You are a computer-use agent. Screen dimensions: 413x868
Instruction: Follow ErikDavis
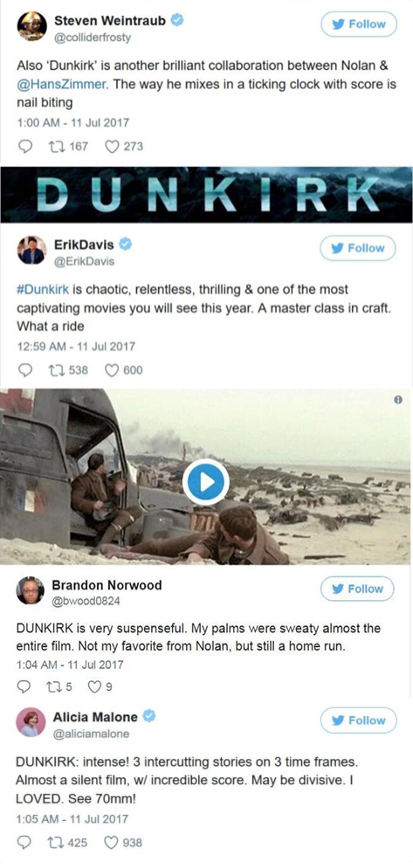358,248
